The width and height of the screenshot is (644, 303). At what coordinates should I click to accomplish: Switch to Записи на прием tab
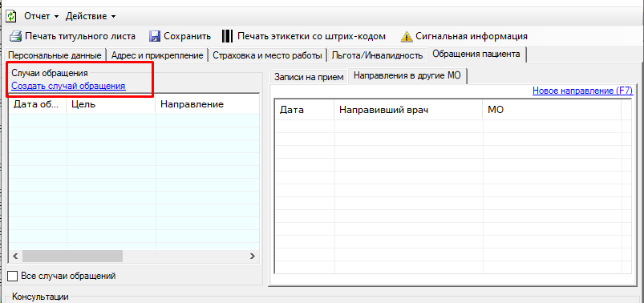tap(309, 77)
